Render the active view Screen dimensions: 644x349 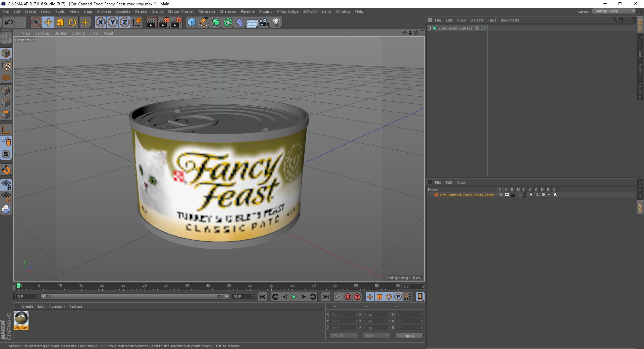point(152,22)
